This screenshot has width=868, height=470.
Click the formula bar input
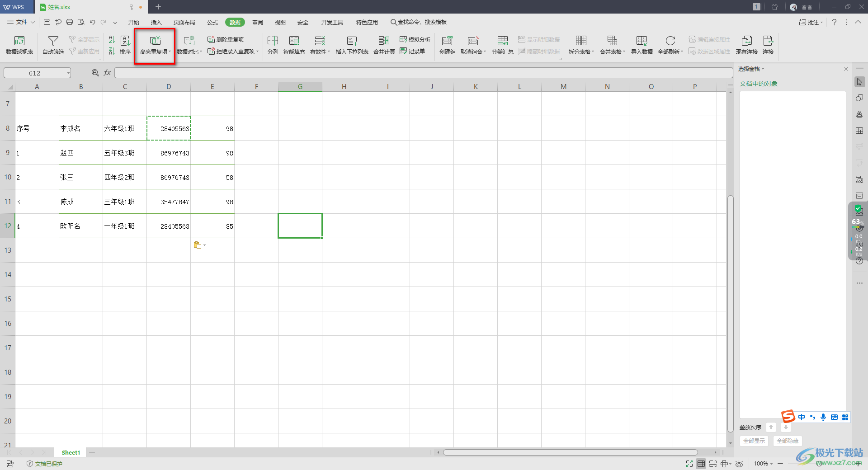pyautogui.click(x=424, y=73)
